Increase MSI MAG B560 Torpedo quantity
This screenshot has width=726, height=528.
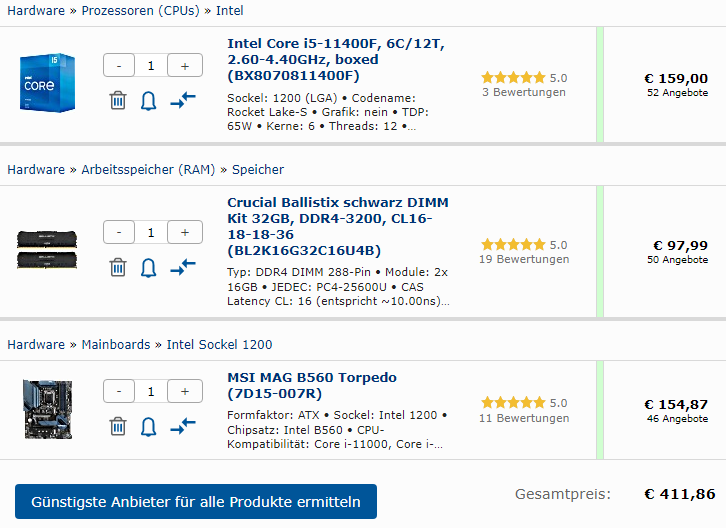coord(185,391)
